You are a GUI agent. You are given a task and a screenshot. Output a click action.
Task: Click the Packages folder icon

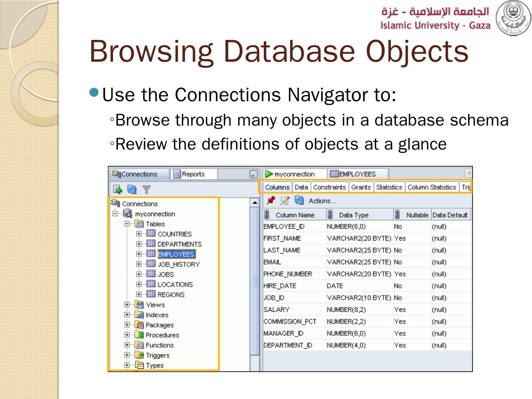(139, 325)
